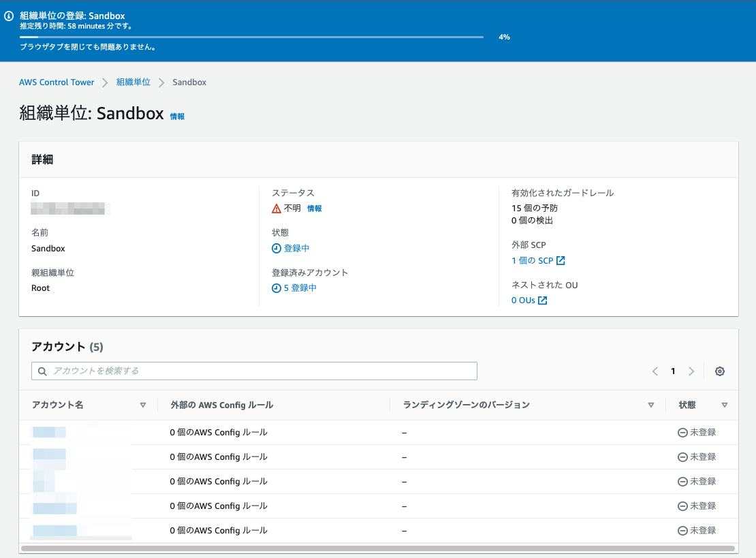Go to previous page of accounts
Image resolution: width=756 pixels, height=558 pixels.
point(655,371)
